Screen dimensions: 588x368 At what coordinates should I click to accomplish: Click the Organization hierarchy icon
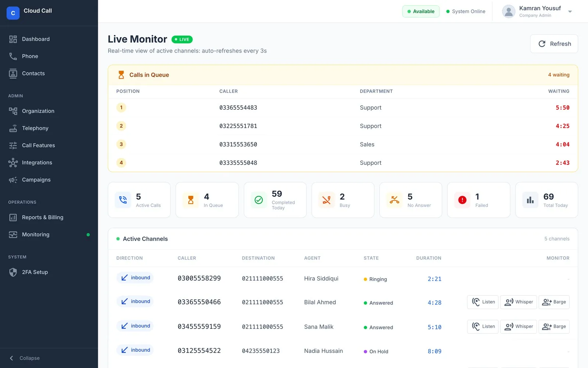click(13, 111)
